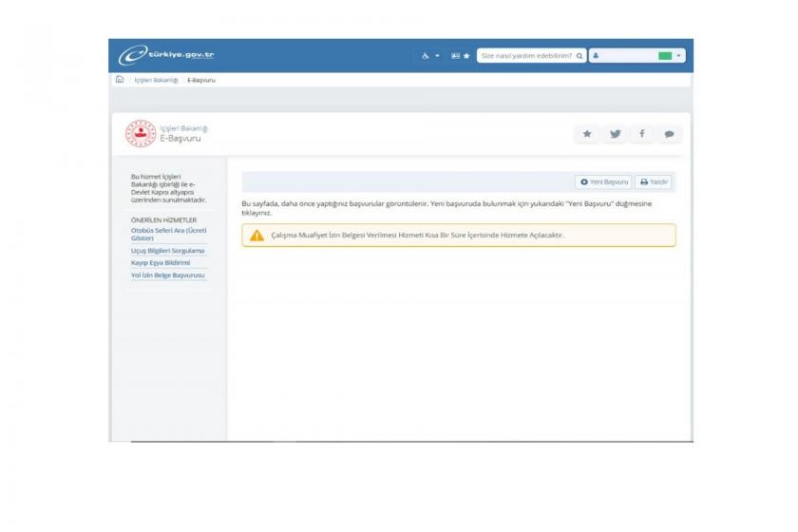
Task: Share the page on Twitter
Action: [x=615, y=134]
